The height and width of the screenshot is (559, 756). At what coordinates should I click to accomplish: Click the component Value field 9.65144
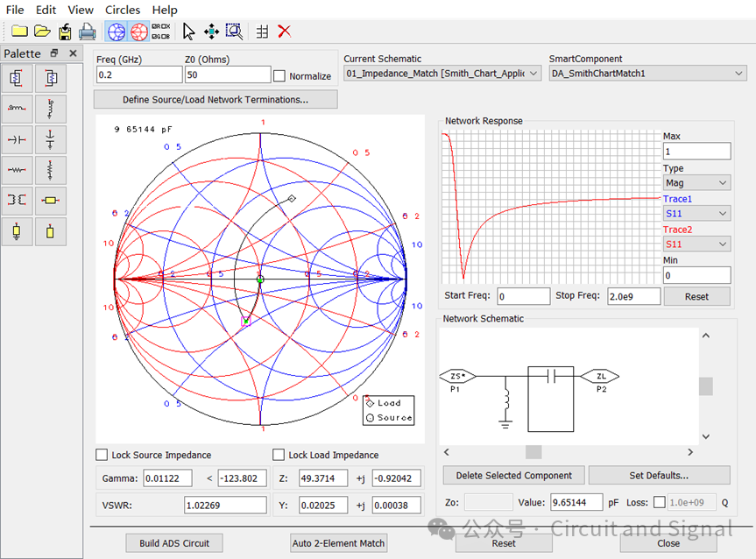pyautogui.click(x=576, y=502)
